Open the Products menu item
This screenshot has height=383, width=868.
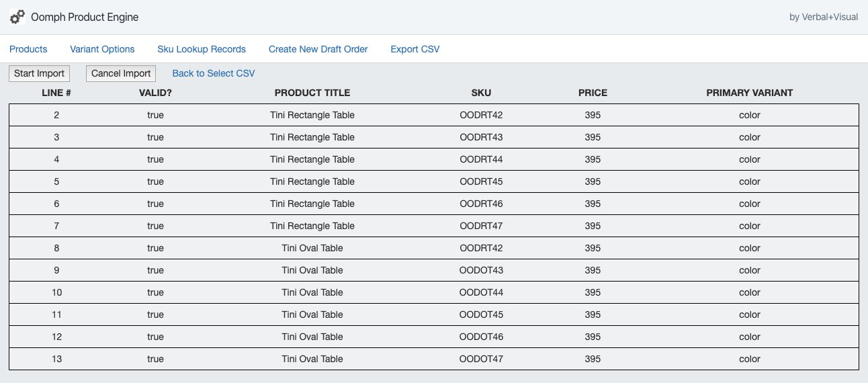28,49
